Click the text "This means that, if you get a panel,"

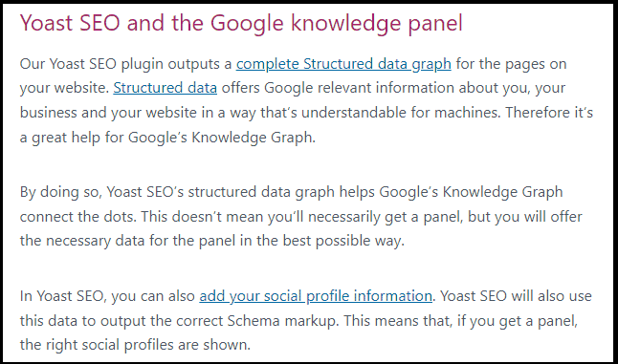461,321
